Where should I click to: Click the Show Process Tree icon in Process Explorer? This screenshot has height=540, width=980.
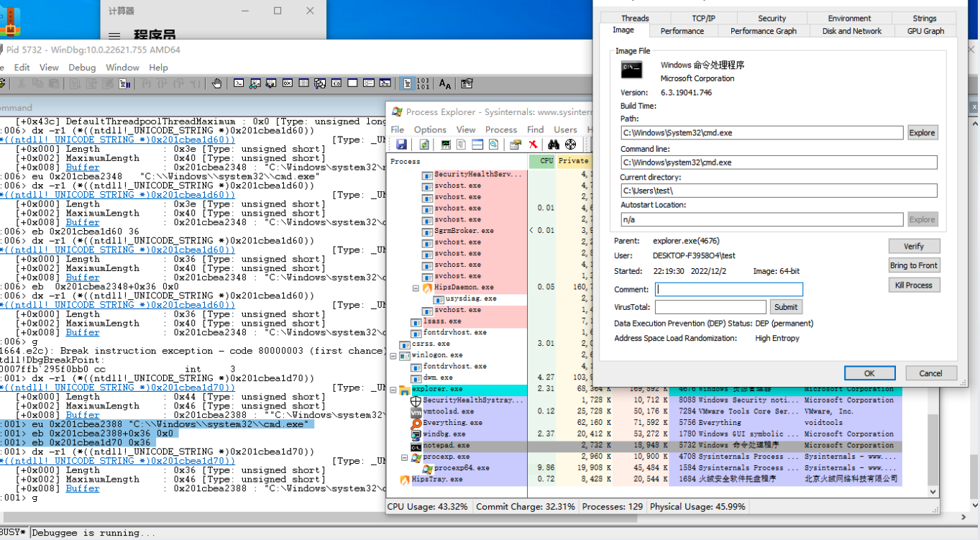tap(461, 145)
